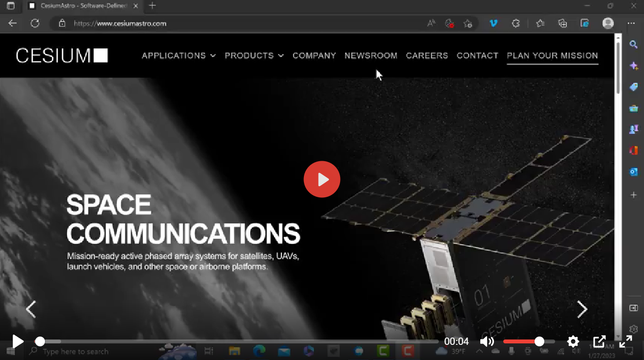Go to the previous carousel slide
The height and width of the screenshot is (360, 644).
pyautogui.click(x=31, y=309)
